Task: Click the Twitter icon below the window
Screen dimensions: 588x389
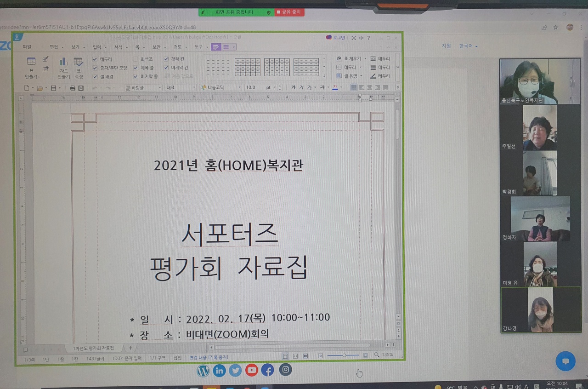Action: point(235,371)
